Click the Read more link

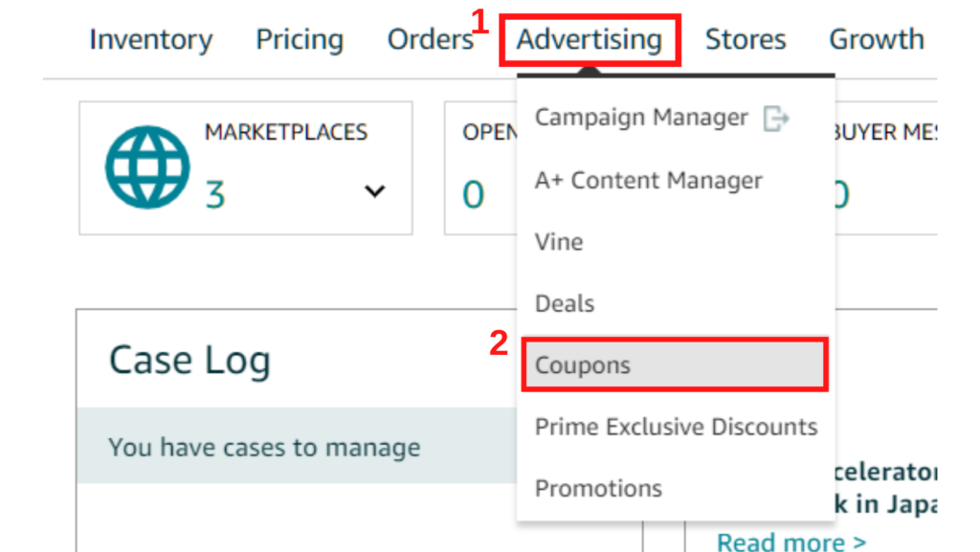click(x=789, y=541)
